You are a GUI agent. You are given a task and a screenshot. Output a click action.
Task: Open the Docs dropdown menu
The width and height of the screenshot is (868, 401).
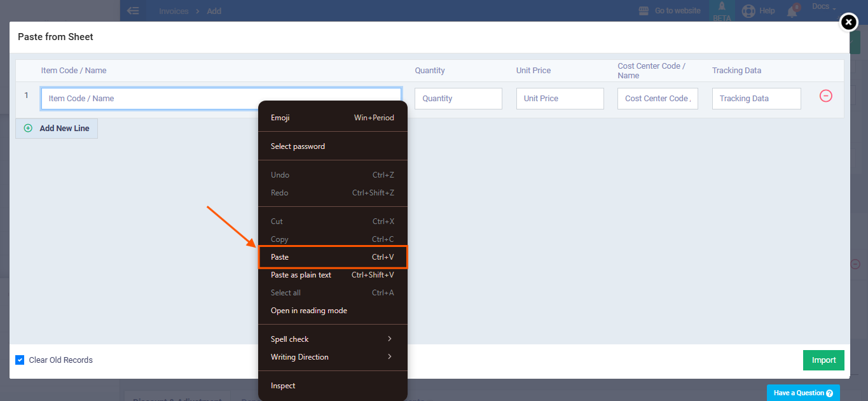(823, 7)
